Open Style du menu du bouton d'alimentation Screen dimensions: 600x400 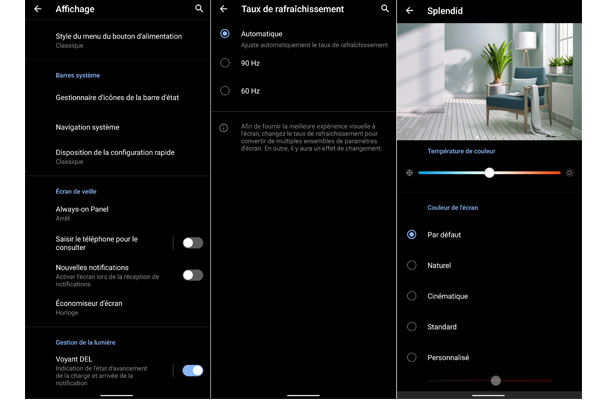(x=118, y=40)
